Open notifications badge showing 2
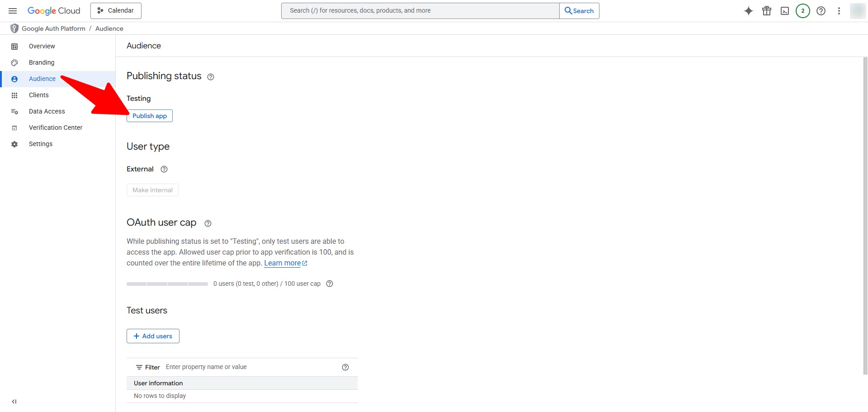 [803, 11]
